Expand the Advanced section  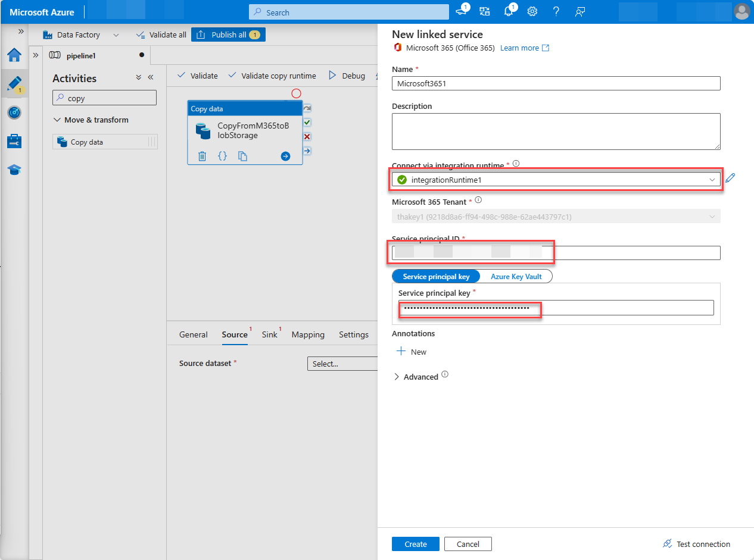pos(420,377)
